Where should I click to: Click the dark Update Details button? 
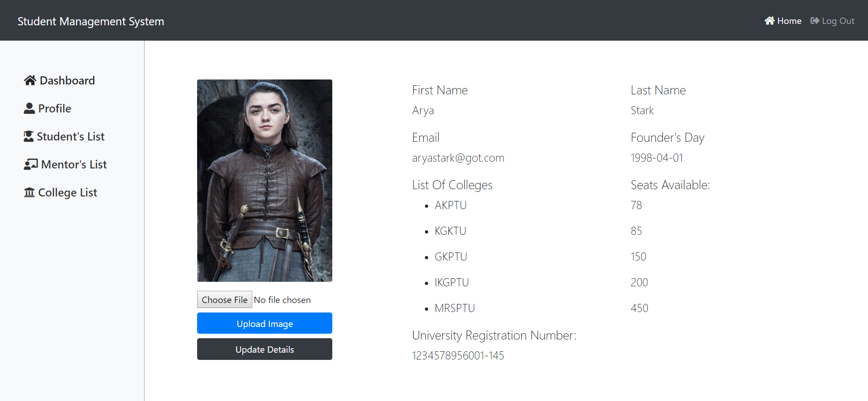pyautogui.click(x=264, y=349)
